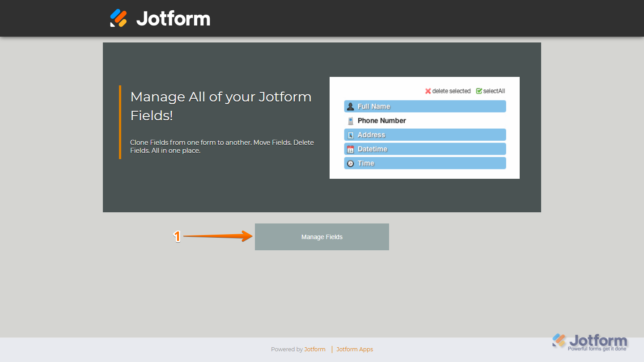
Task: Click the Full Name person icon
Action: tap(351, 106)
